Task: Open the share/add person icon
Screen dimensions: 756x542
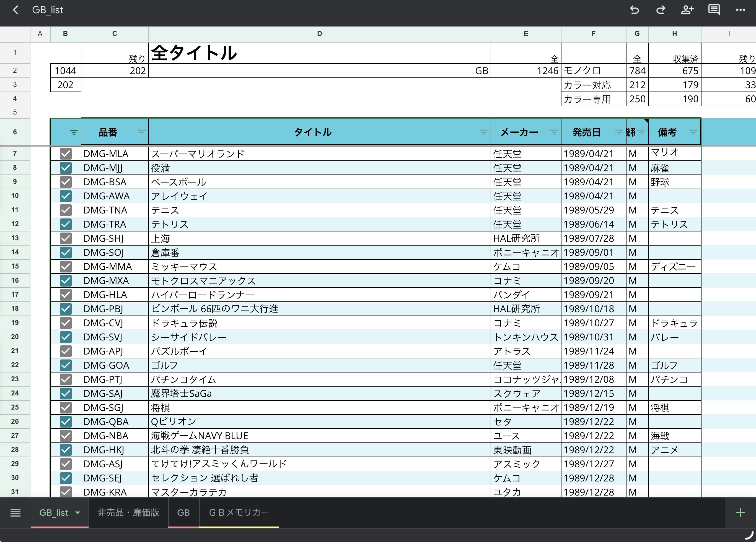Action: pyautogui.click(x=687, y=10)
